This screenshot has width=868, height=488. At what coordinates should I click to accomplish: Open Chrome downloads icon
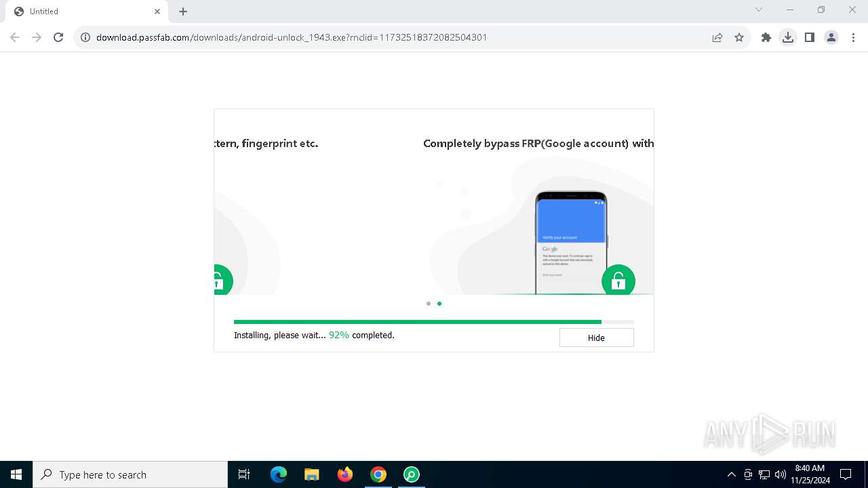click(788, 37)
